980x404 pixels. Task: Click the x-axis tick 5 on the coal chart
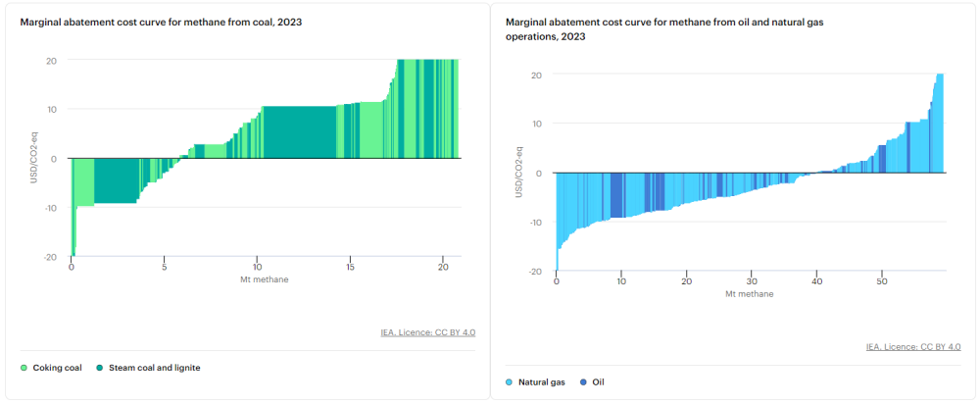coord(165,267)
